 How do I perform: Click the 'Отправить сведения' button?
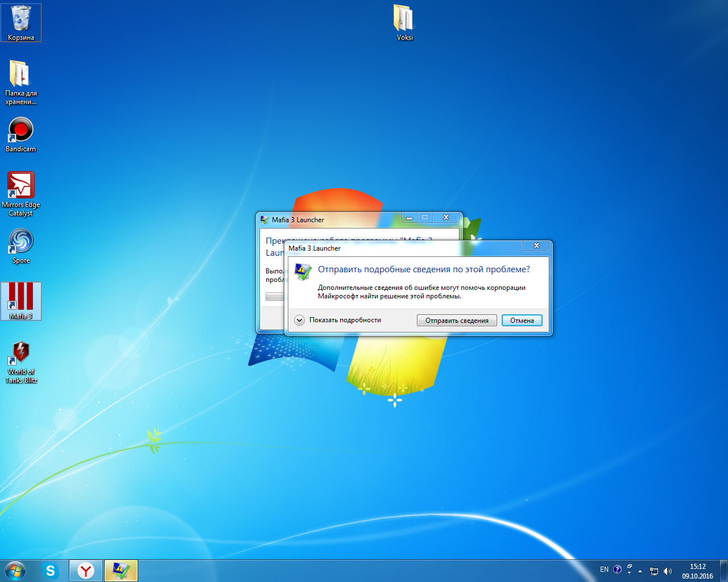[x=457, y=321]
